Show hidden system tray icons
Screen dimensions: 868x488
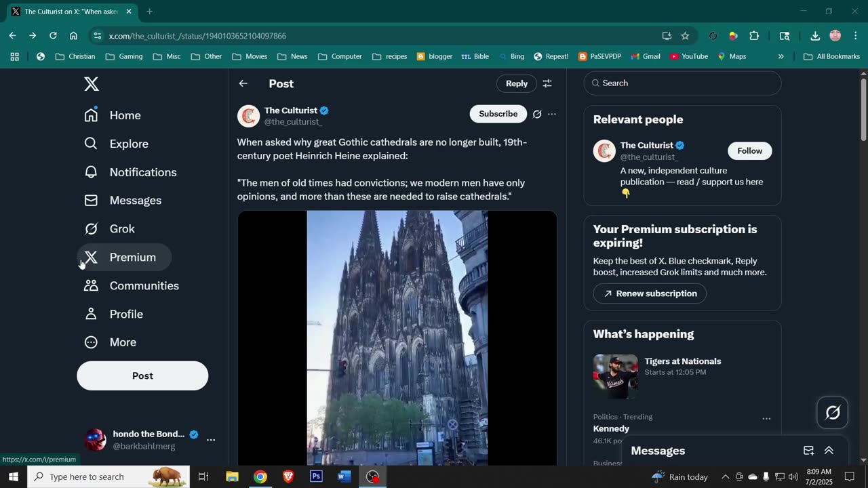(725, 476)
